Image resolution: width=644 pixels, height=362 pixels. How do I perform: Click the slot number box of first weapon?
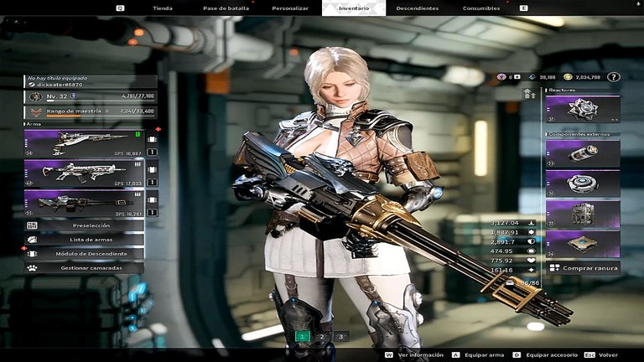click(x=152, y=153)
